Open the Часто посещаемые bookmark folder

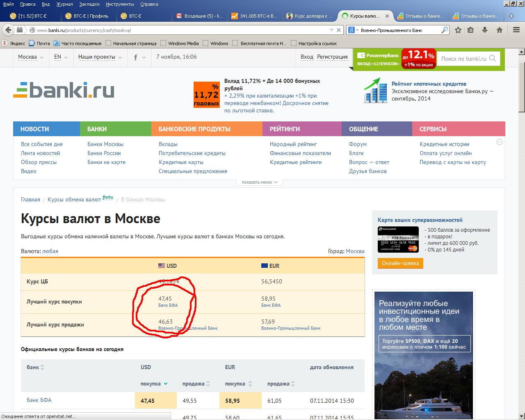[78, 43]
